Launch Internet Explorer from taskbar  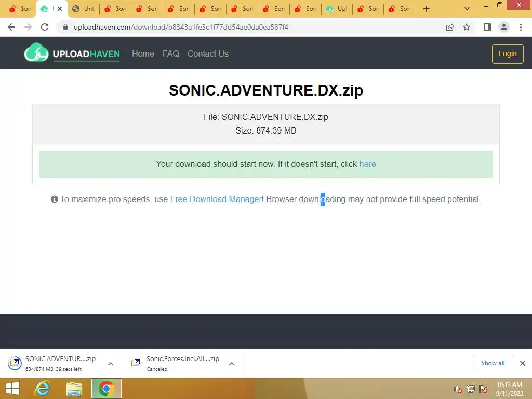tap(43, 389)
